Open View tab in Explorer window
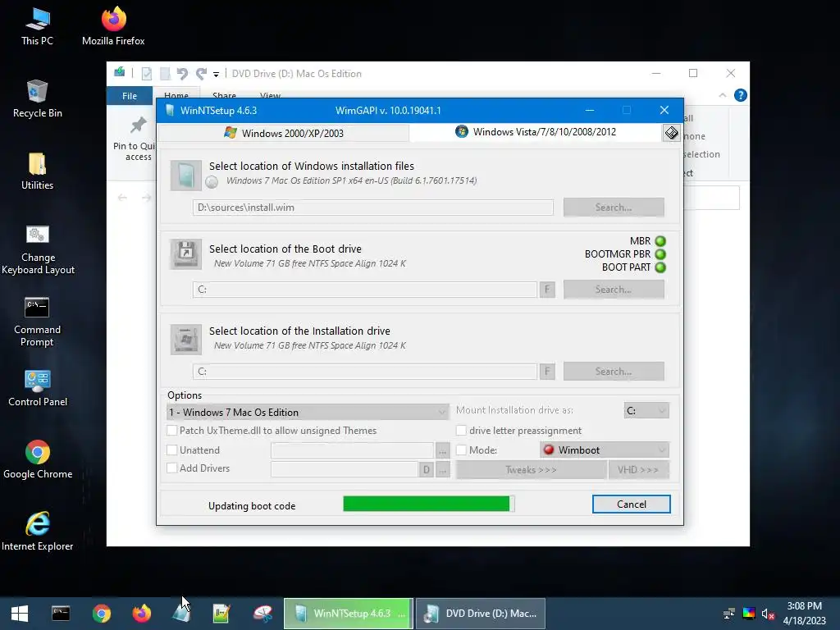840x630 pixels. click(x=270, y=95)
